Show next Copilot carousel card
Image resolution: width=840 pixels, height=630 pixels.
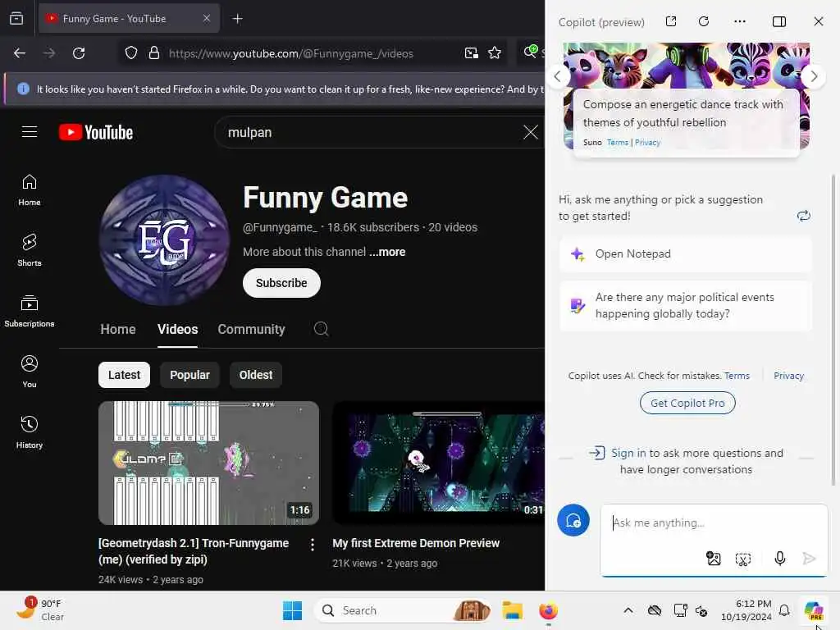point(814,76)
